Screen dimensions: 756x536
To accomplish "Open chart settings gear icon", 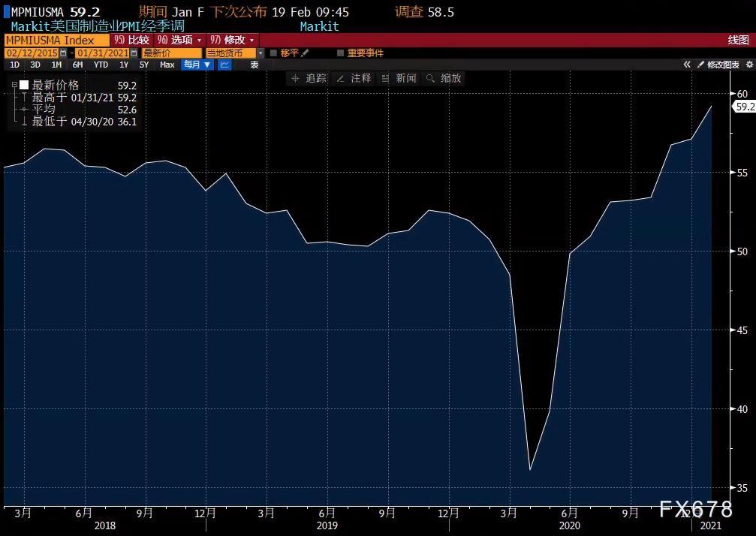I will point(749,65).
